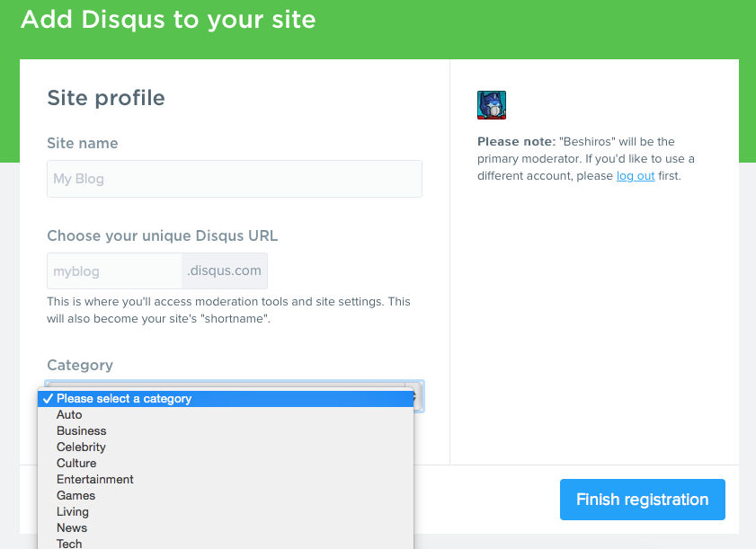Select News in the dropdown list
Image resolution: width=756 pixels, height=549 pixels.
click(226, 527)
